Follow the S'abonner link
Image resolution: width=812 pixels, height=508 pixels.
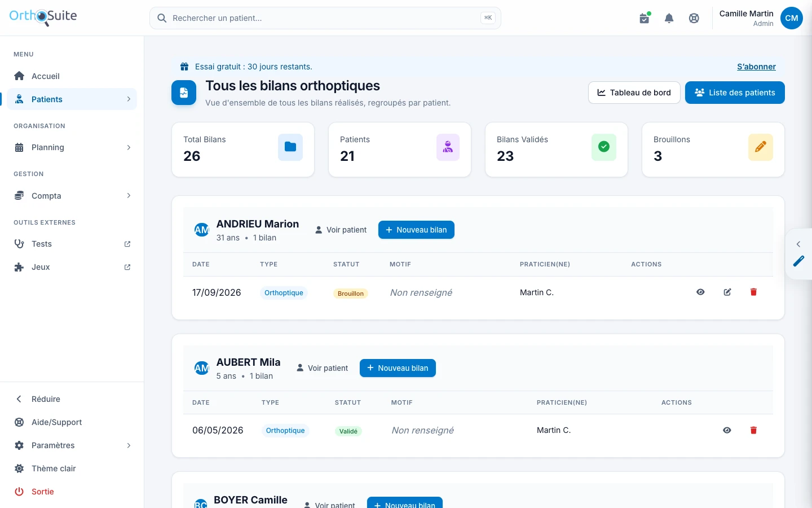coord(756,67)
